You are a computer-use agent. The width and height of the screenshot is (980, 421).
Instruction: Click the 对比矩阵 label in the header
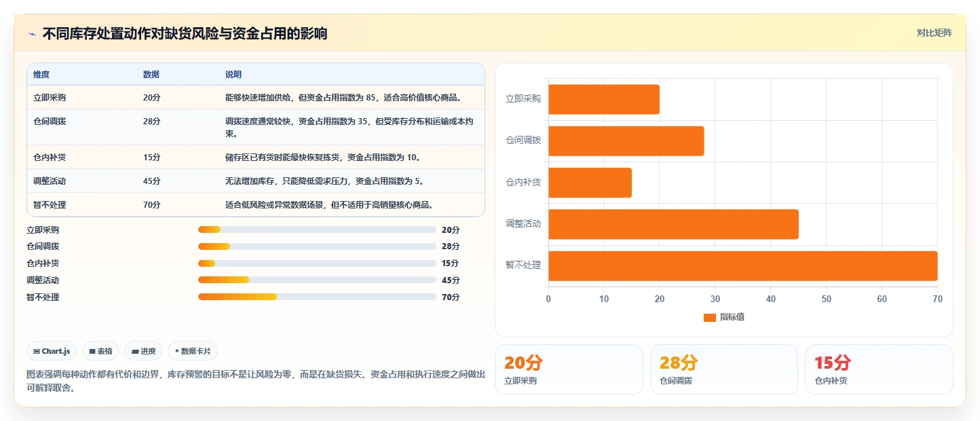(934, 33)
